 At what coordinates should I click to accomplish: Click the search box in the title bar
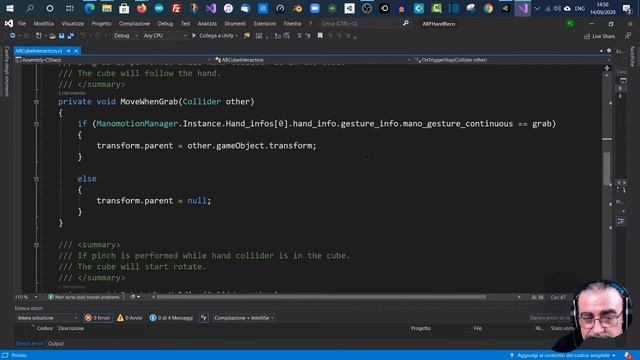[x=365, y=24]
